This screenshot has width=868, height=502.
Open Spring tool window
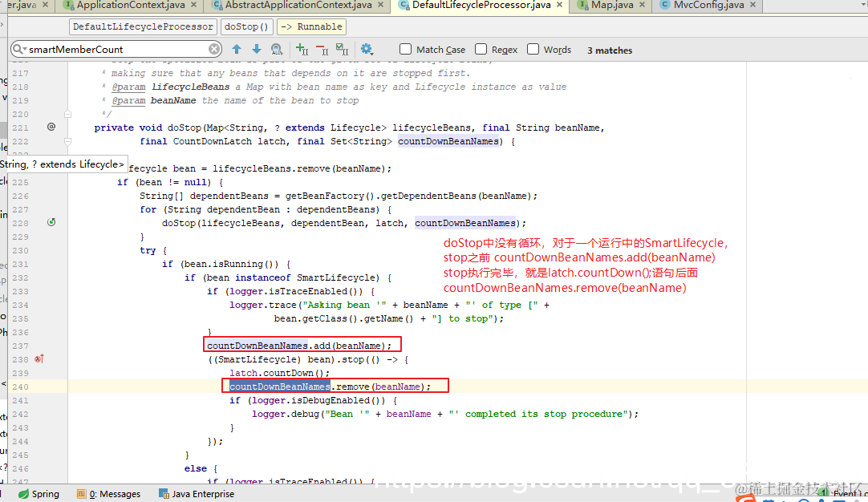(39, 494)
